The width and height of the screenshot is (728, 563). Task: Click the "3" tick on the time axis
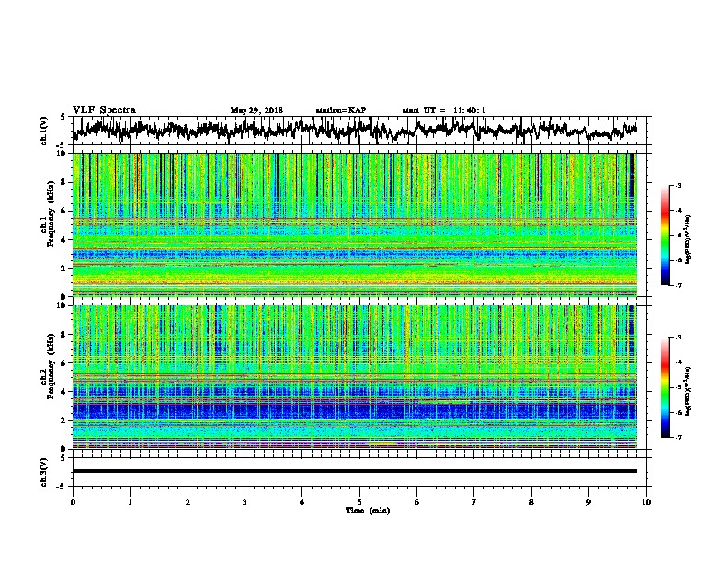click(245, 502)
